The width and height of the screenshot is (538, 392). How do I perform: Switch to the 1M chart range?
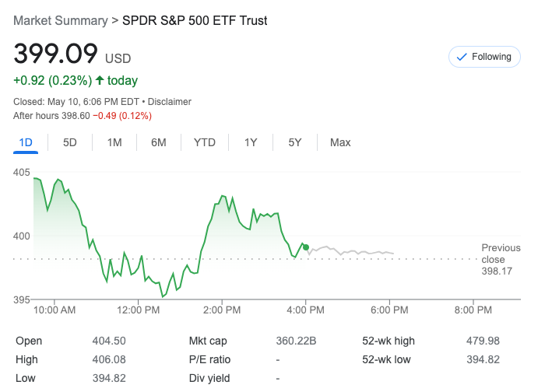(x=114, y=142)
